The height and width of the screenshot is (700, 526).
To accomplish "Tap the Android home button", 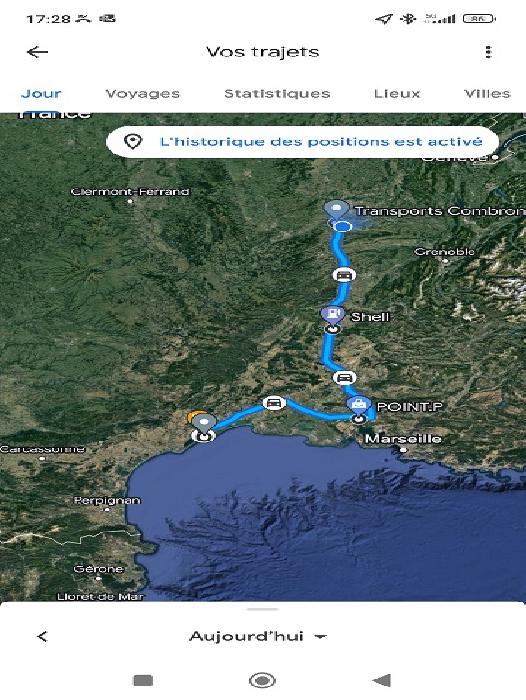I will click(262, 680).
